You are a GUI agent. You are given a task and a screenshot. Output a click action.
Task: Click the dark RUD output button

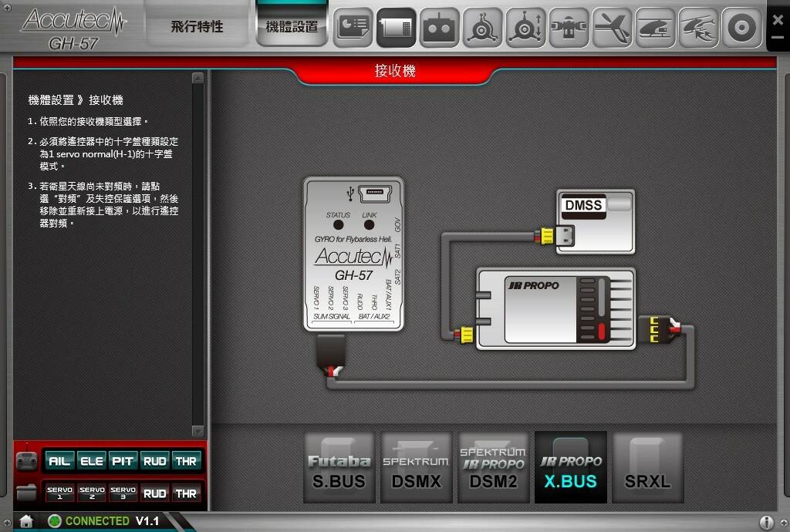(154, 493)
